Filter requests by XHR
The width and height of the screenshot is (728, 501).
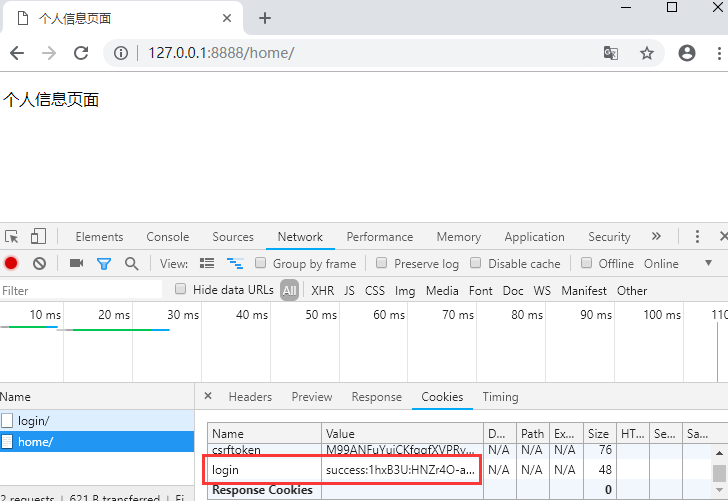coord(323,291)
